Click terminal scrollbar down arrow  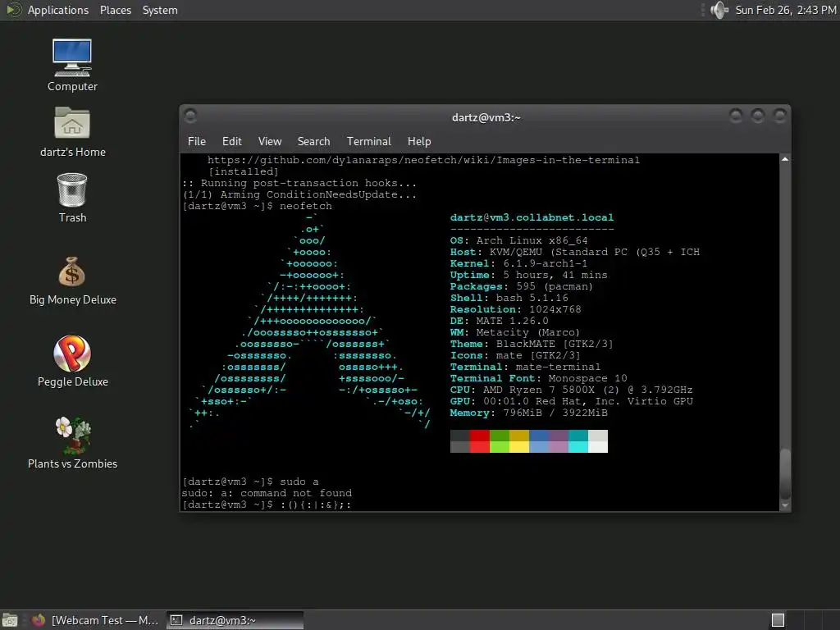pyautogui.click(x=785, y=505)
